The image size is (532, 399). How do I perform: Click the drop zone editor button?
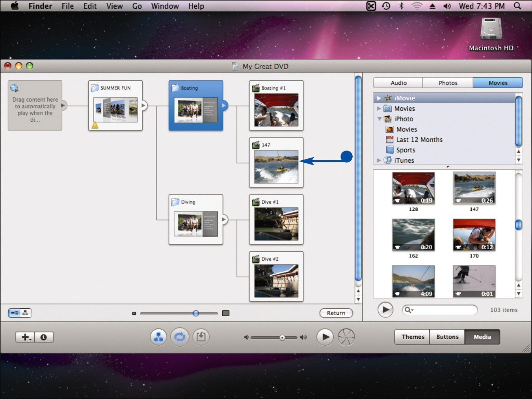coord(201,337)
